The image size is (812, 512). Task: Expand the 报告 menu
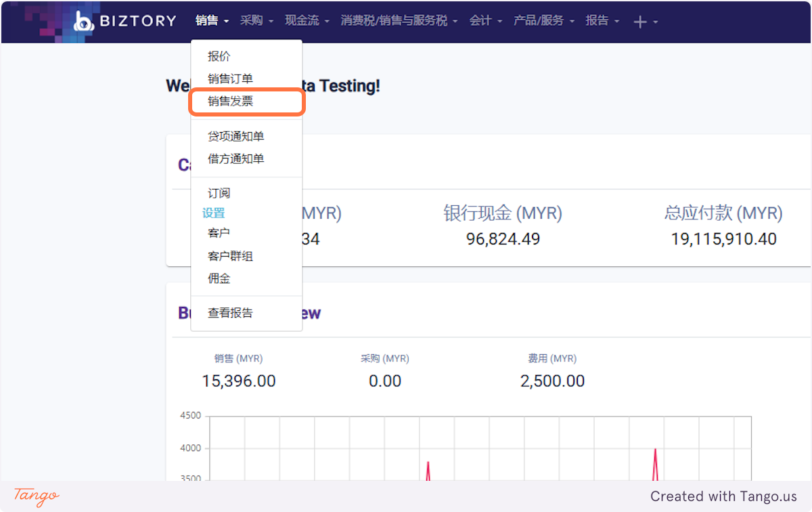click(x=602, y=21)
